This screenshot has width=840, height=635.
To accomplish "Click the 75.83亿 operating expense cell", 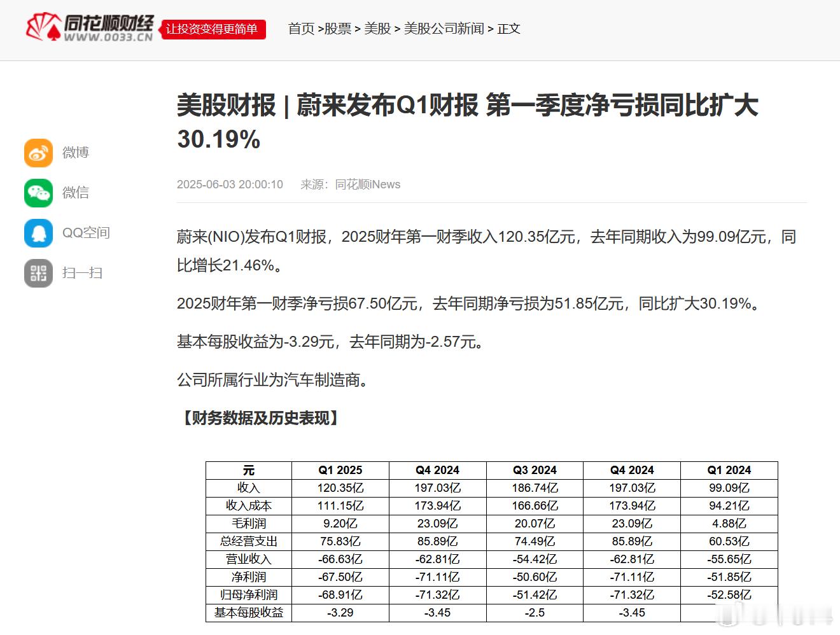I will (340, 541).
